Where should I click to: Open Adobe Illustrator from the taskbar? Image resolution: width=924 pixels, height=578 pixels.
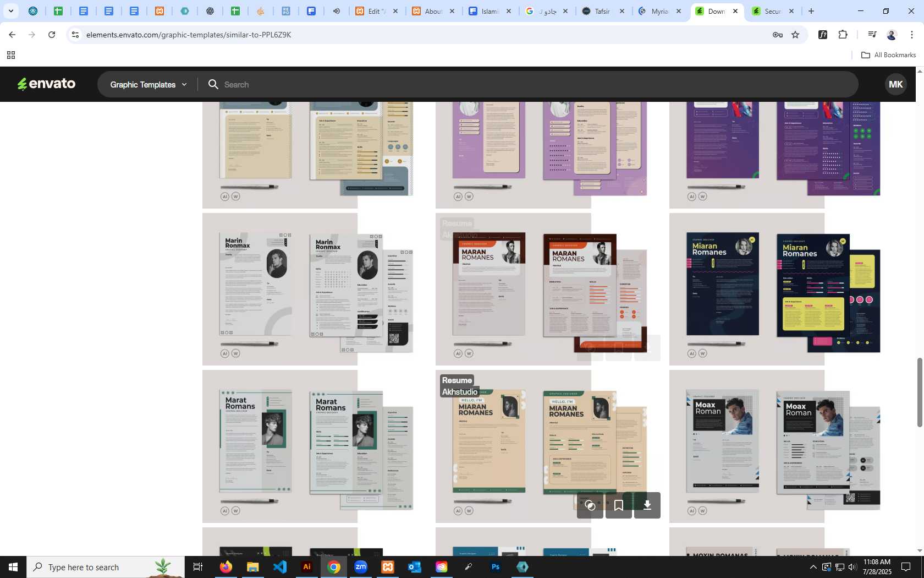tap(307, 567)
